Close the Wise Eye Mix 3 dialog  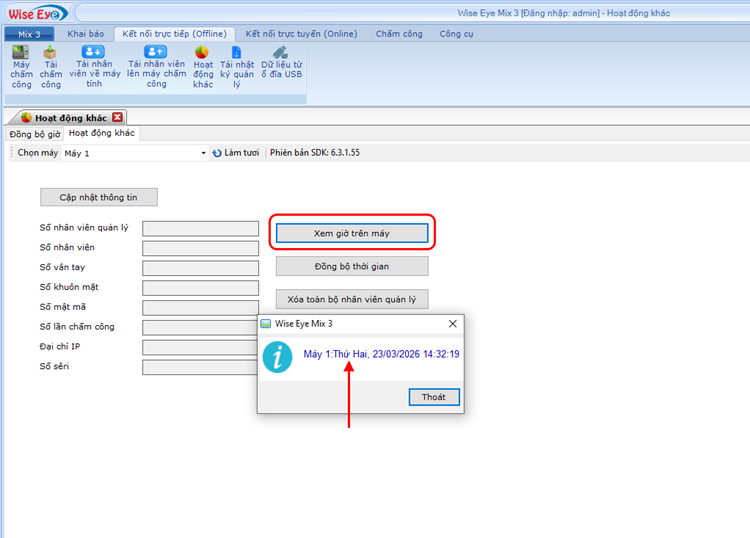[452, 324]
